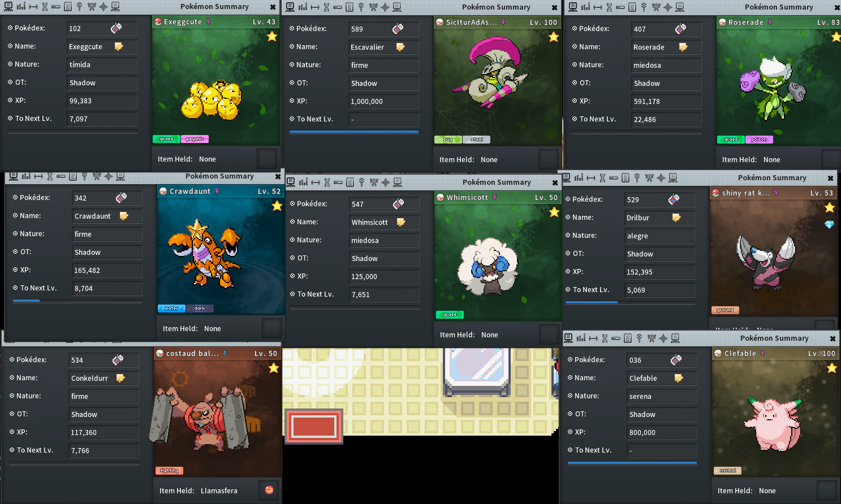This screenshot has width=841, height=504.
Task: Click the empty held item slot in Whimsicott window
Action: [x=549, y=334]
